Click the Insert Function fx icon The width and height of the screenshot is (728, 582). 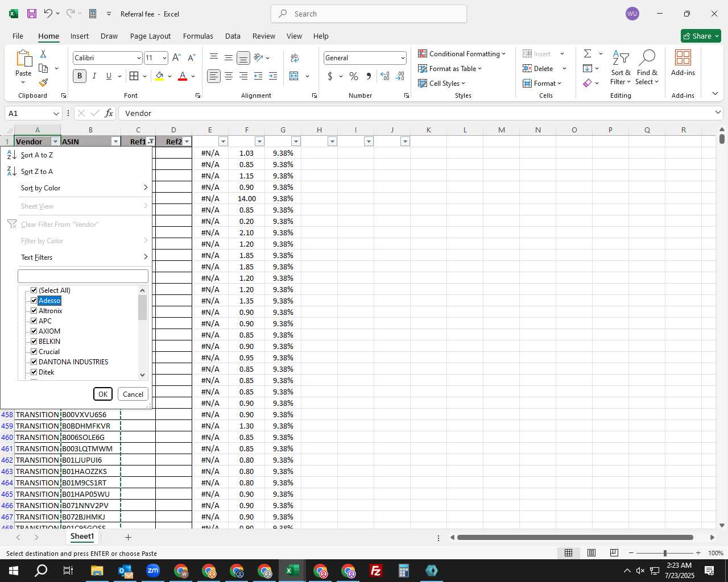pos(109,113)
